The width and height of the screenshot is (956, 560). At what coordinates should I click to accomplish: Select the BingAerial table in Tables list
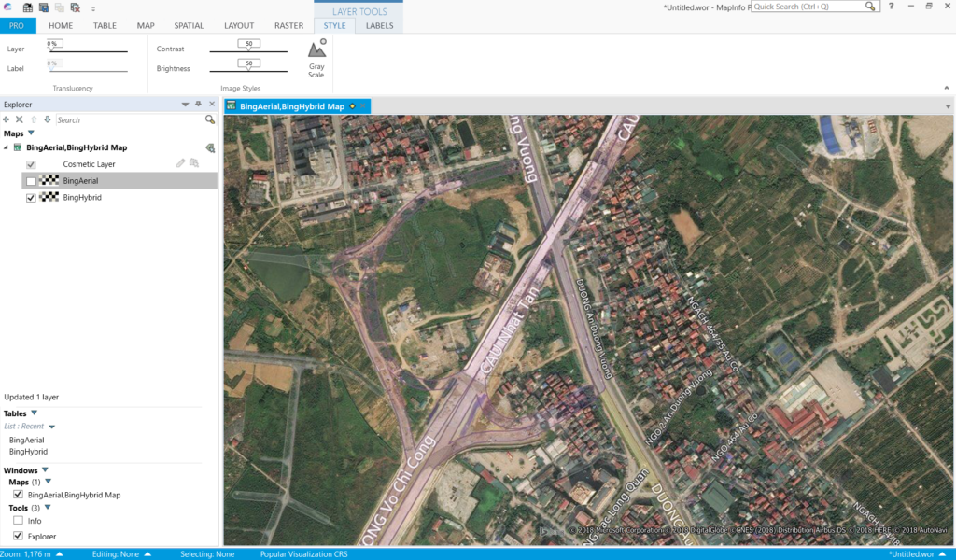pyautogui.click(x=27, y=440)
